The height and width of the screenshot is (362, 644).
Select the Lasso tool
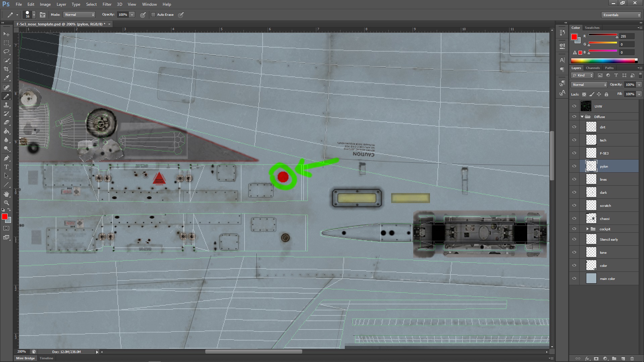pyautogui.click(x=6, y=52)
